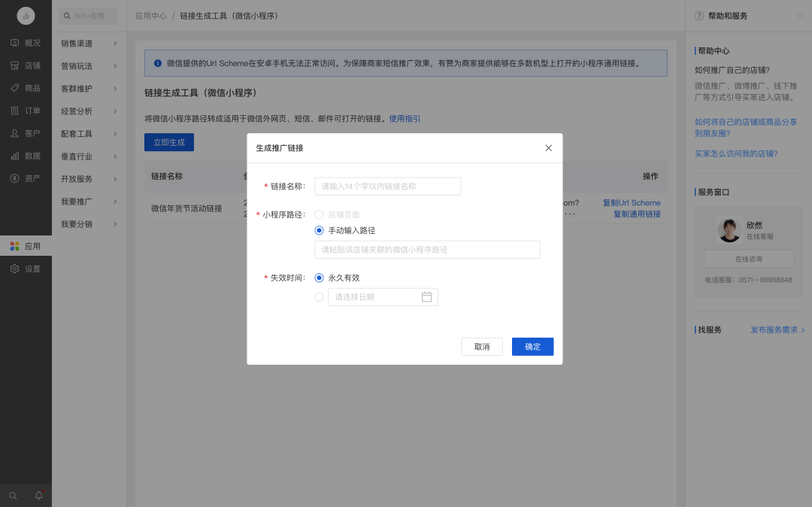Select the 永久有效 expiry option
The width and height of the screenshot is (812, 507).
coord(319,277)
